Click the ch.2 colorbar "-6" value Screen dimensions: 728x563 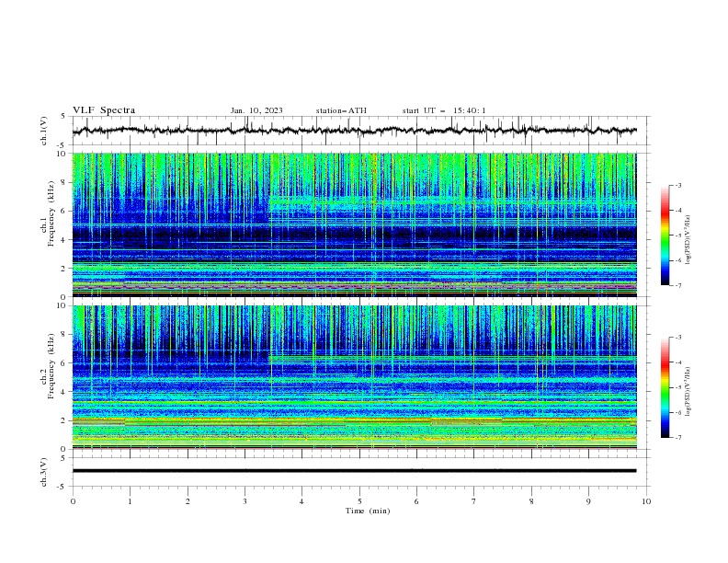click(678, 412)
